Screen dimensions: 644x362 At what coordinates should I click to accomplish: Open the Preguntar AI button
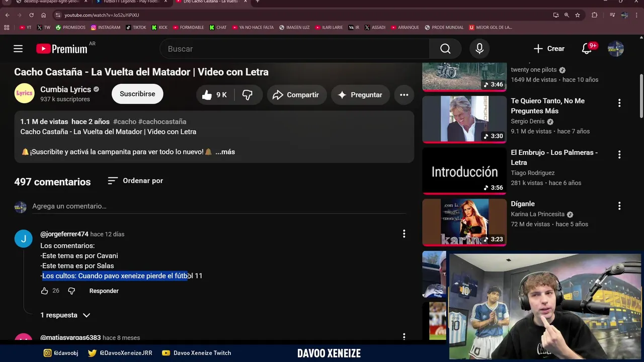(x=360, y=95)
